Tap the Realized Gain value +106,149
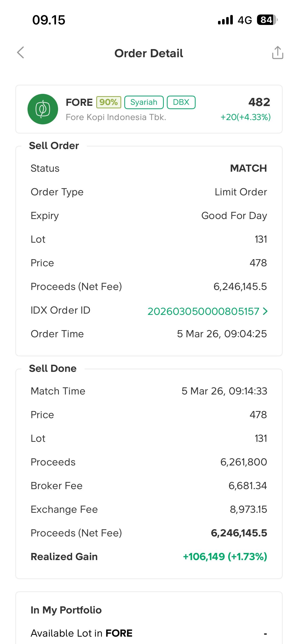Screen dimensions: 298x644 coord(225,557)
